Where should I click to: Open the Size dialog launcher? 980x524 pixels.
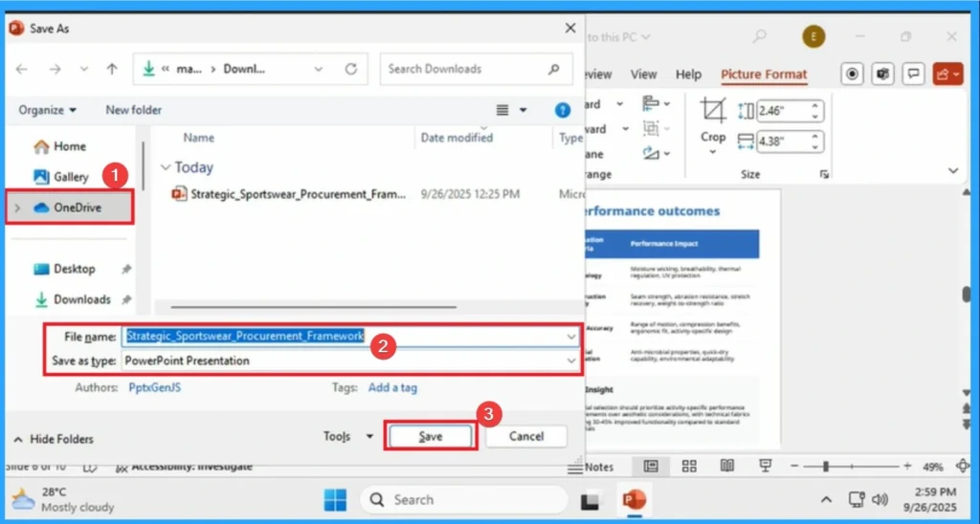click(824, 175)
